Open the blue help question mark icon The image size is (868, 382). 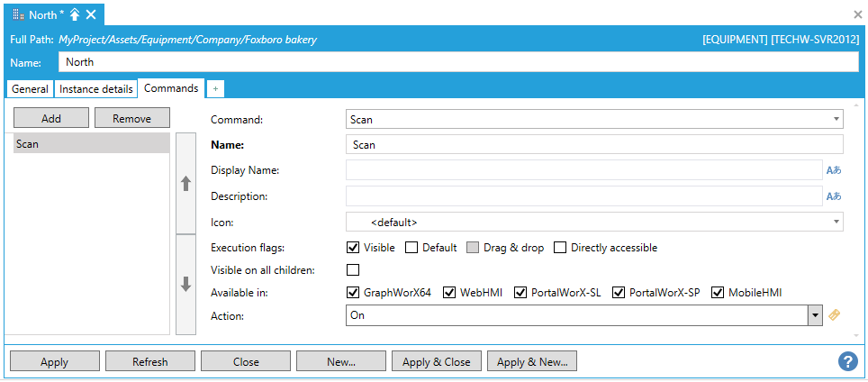tap(847, 361)
